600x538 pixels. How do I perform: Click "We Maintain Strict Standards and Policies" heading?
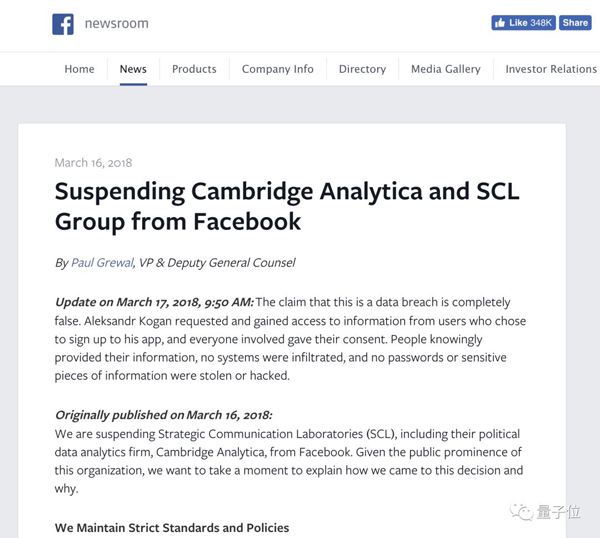click(x=172, y=527)
